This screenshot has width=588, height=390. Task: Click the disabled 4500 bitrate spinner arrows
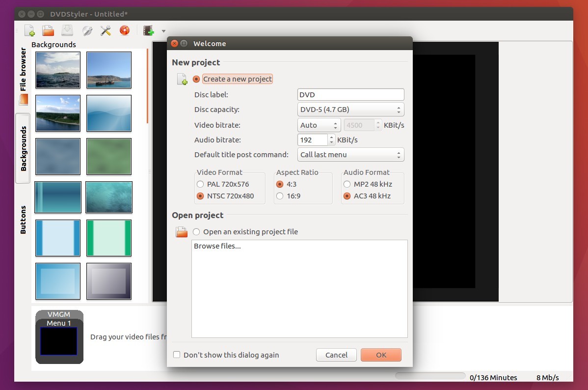[378, 125]
